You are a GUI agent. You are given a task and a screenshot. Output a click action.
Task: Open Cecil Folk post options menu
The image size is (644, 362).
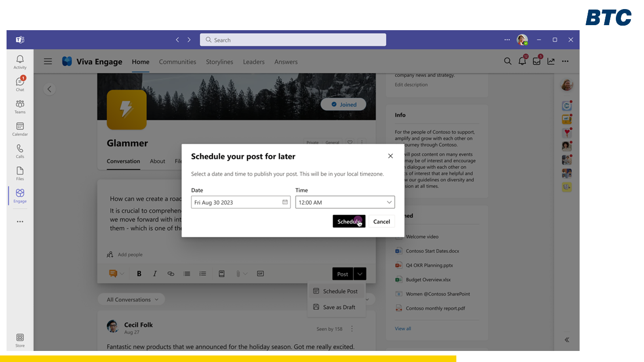coord(352,329)
